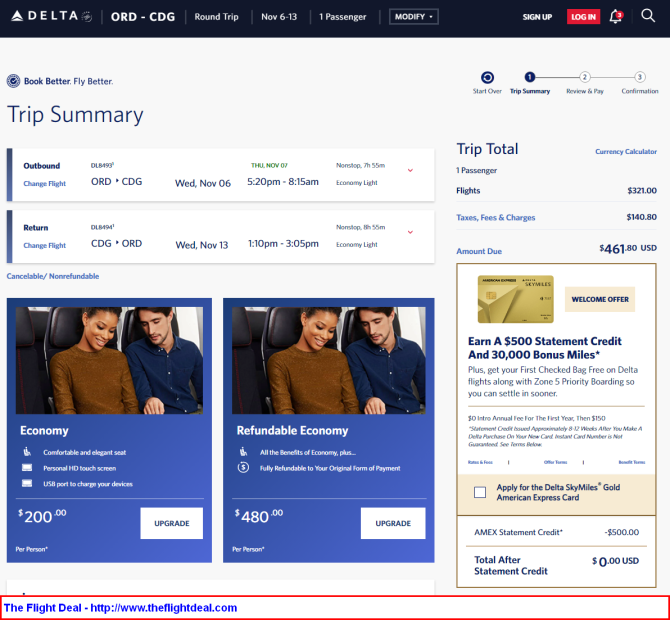Viewport: 670px width, 620px height.
Task: Click Change Flight under Outbound
Action: (x=44, y=183)
